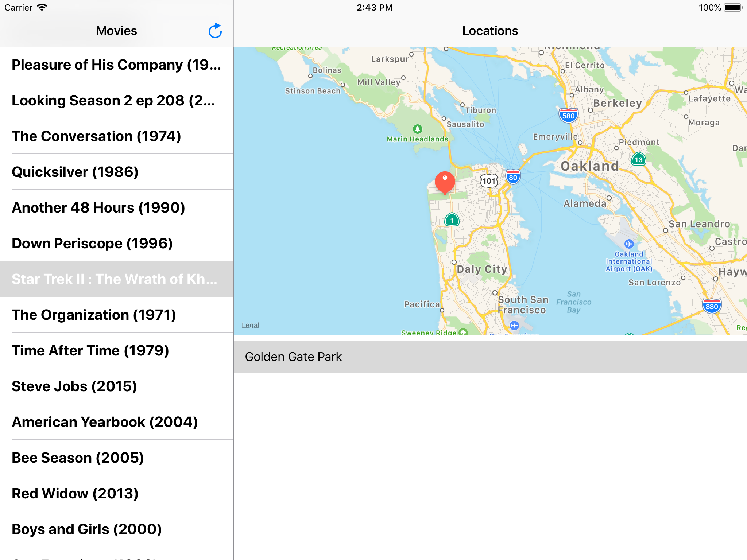Image resolution: width=747 pixels, height=560 pixels.
Task: Click the Interstate 880 highway shield
Action: 711,306
